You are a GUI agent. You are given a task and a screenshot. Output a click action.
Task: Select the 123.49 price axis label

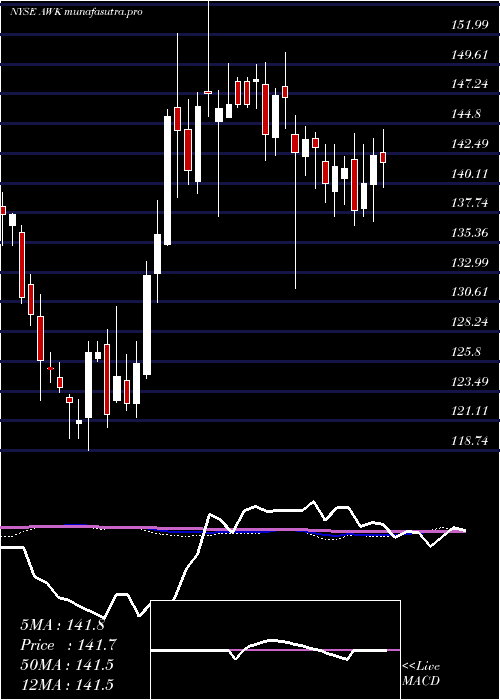coord(469,382)
